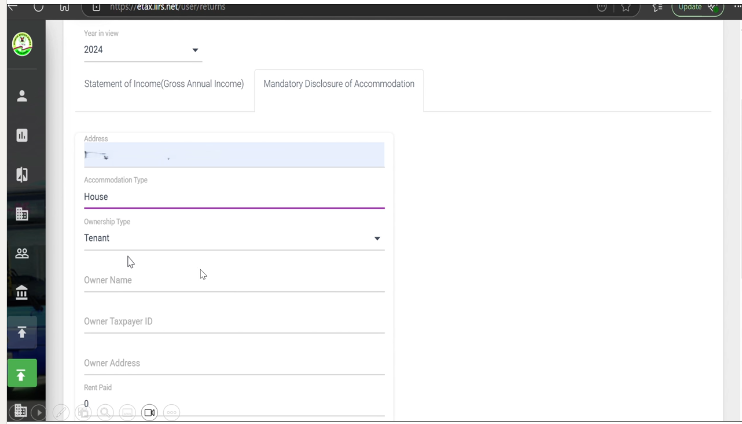The width and height of the screenshot is (742, 424).
Task: Switch to Statement of Income tab
Action: tap(164, 84)
